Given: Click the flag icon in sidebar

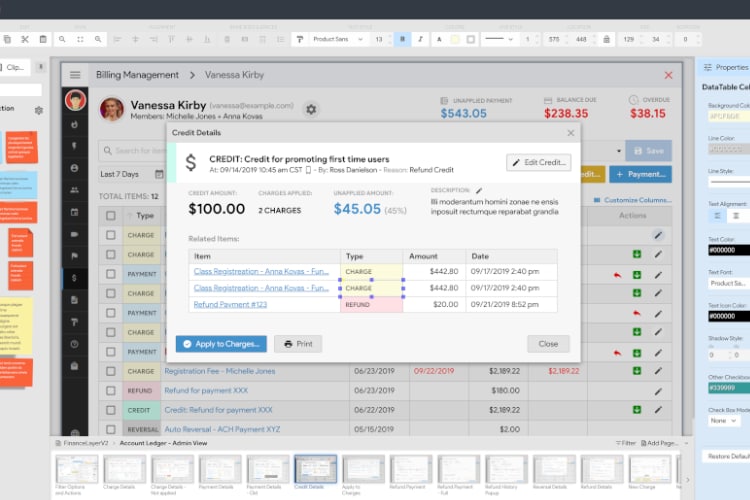Looking at the screenshot, I should (75, 256).
